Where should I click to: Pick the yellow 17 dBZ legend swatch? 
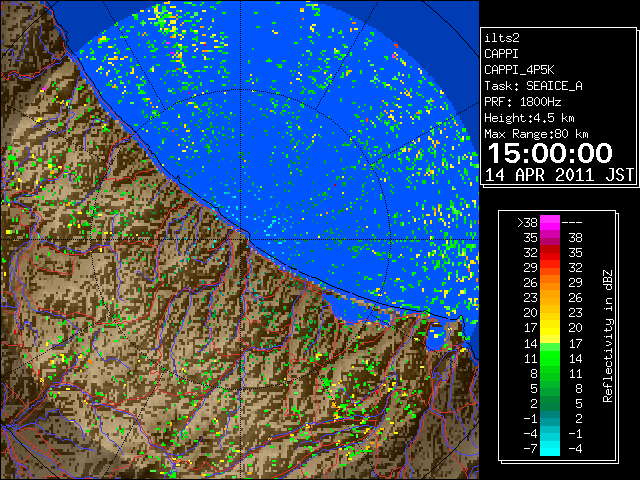(x=550, y=328)
